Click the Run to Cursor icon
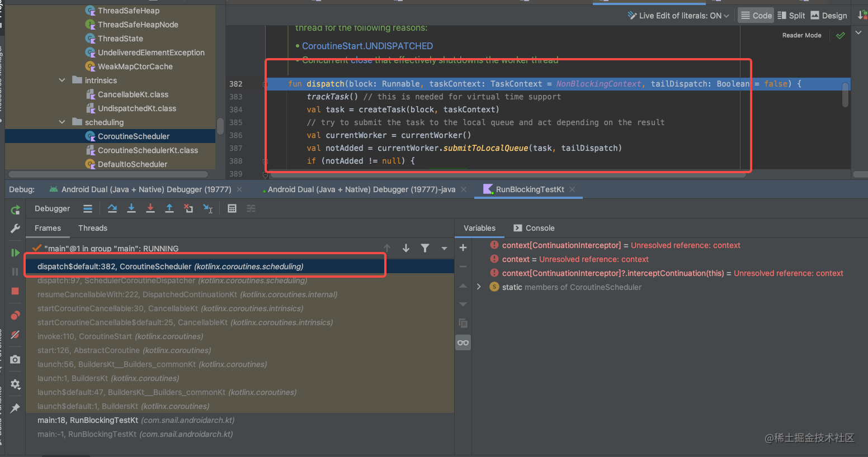The height and width of the screenshot is (457, 868). (207, 208)
